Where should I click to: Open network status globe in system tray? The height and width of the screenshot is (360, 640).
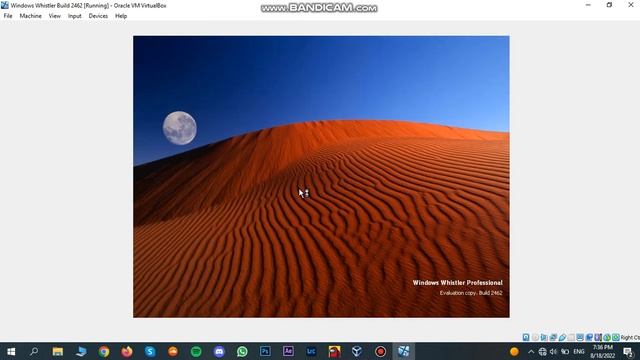pos(542,351)
